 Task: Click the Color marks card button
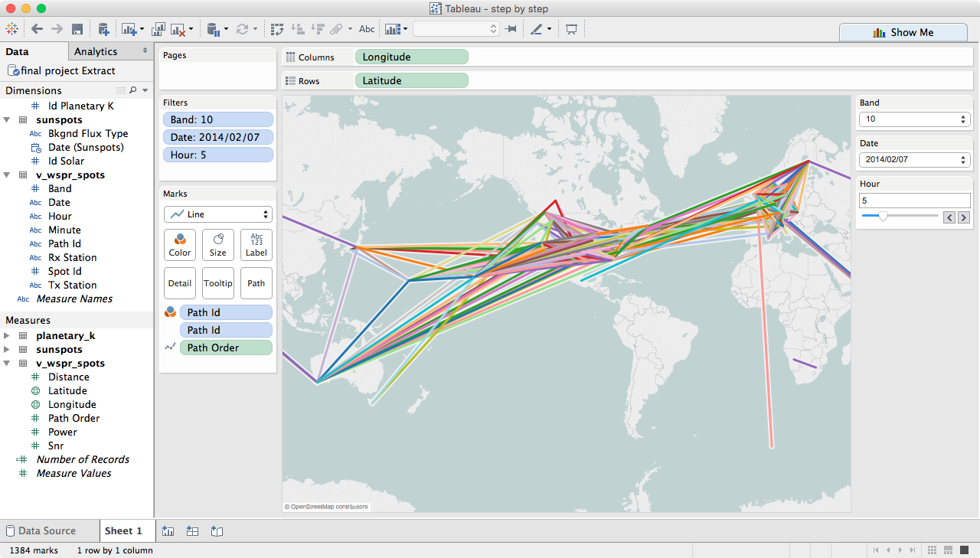[180, 244]
